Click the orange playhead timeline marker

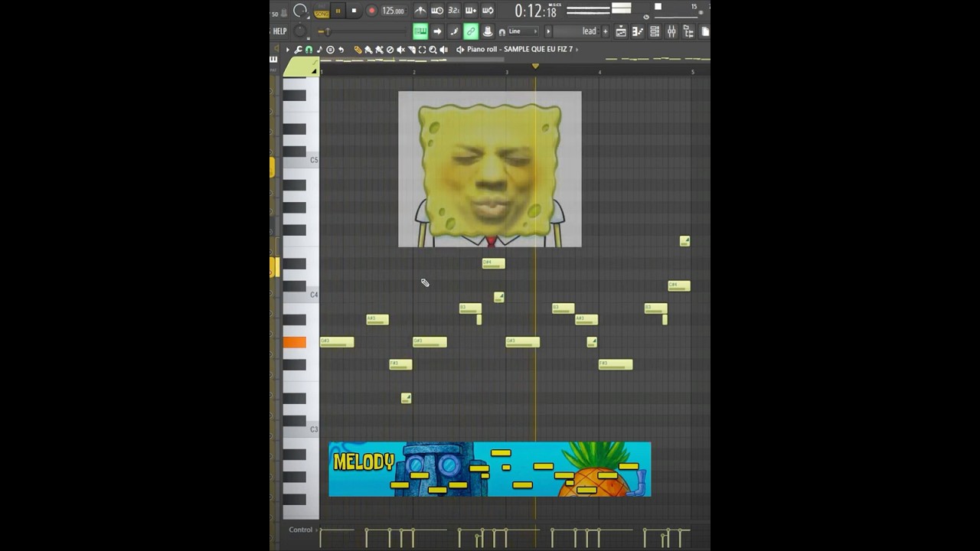pos(535,67)
